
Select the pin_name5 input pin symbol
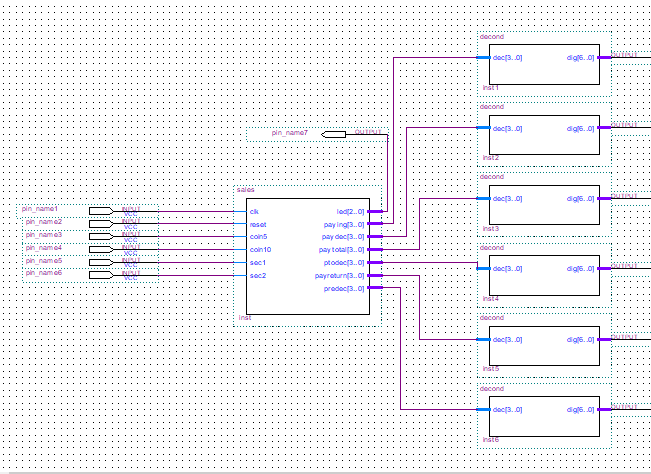click(100, 262)
